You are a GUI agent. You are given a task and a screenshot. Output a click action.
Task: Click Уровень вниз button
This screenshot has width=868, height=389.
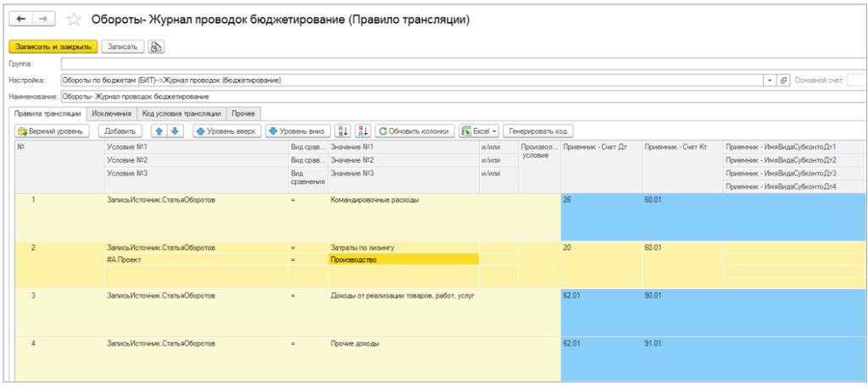pos(298,131)
